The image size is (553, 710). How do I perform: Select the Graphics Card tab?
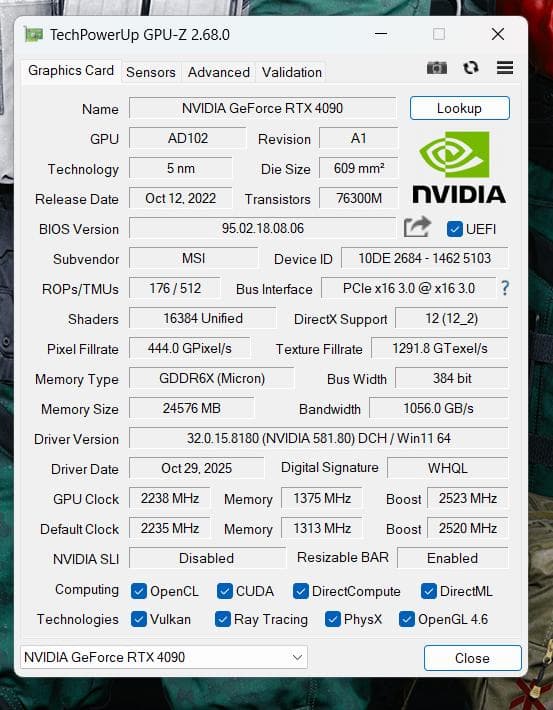71,71
